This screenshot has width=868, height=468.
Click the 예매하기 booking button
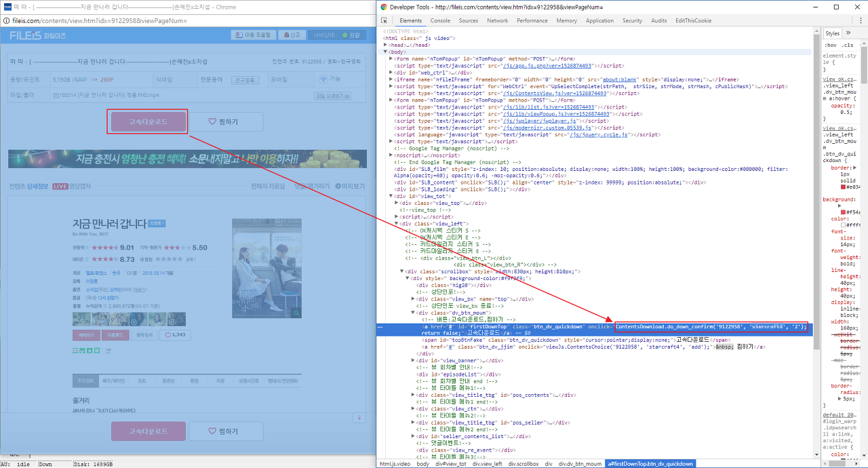point(86,335)
